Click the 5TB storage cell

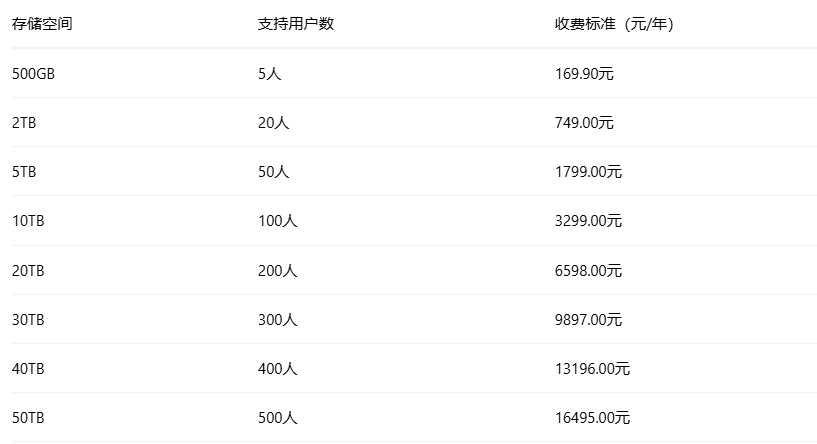(24, 172)
